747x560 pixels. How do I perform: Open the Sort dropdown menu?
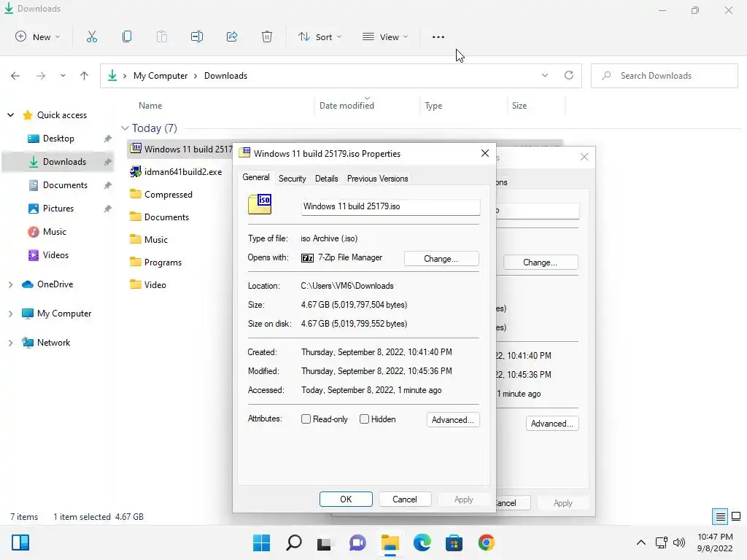click(x=320, y=36)
